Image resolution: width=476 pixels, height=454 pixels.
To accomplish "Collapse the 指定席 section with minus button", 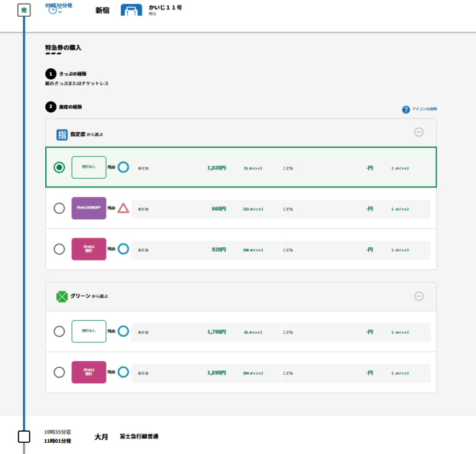I will point(419,132).
